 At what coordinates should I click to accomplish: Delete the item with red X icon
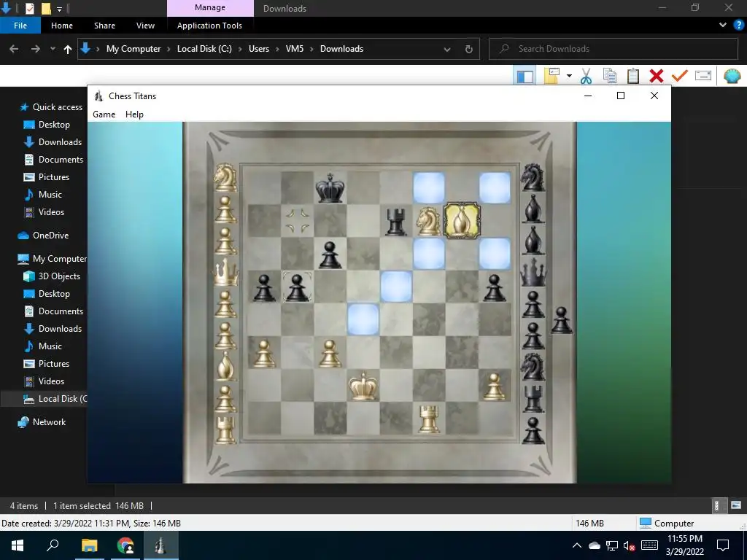pos(657,76)
